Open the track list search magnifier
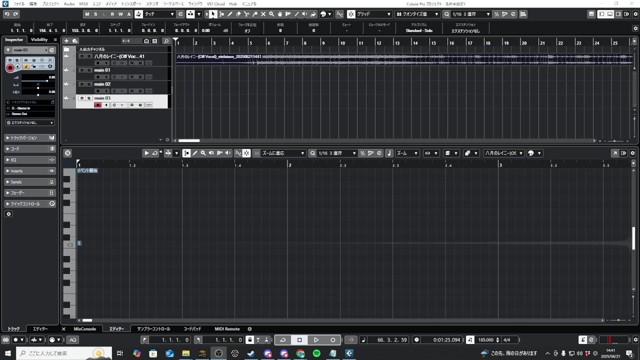640x360 pixels. pos(166,41)
